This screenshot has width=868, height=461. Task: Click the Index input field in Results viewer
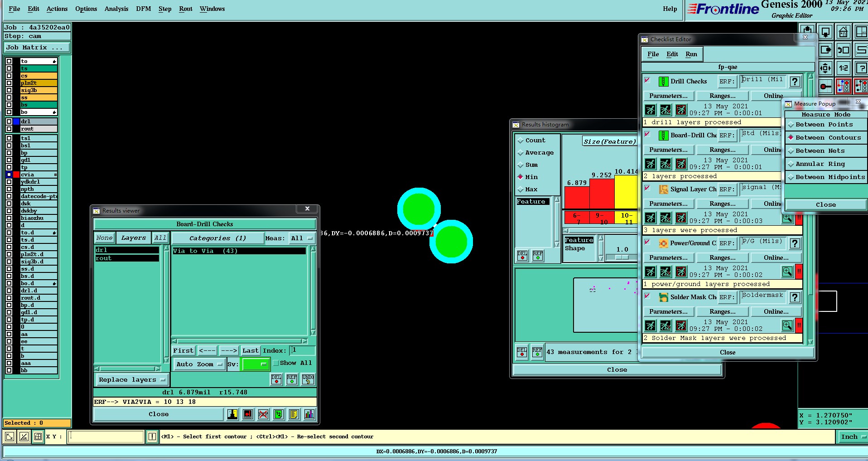[302, 350]
